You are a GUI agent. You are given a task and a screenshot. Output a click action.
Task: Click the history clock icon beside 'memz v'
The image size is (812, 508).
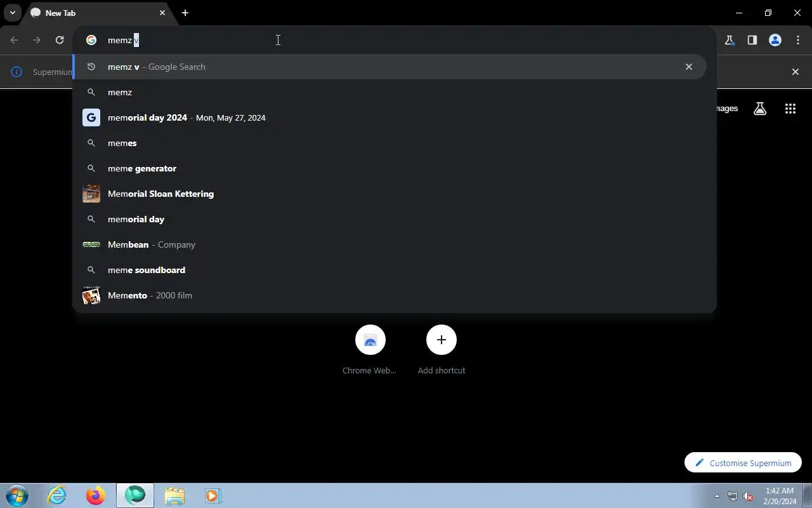coord(91,67)
